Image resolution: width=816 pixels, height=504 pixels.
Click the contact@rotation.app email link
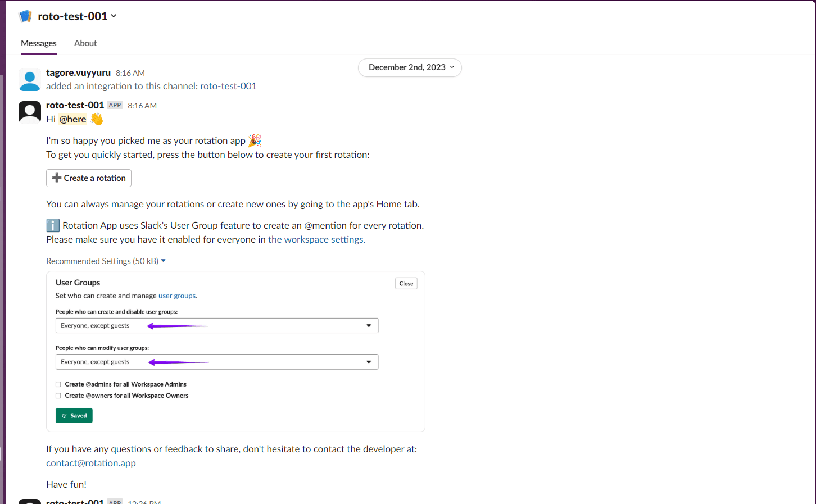(x=91, y=463)
